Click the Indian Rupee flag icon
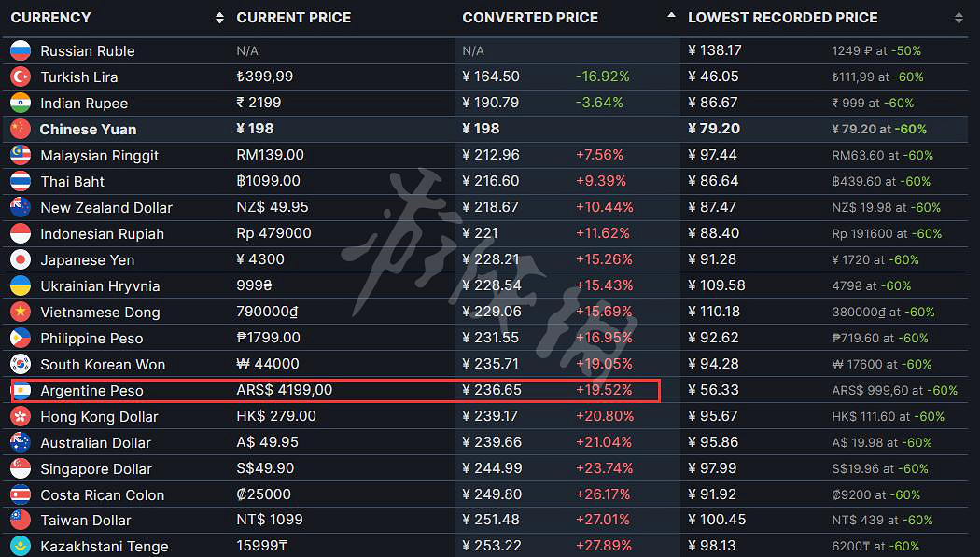This screenshot has height=557, width=980. (21, 104)
